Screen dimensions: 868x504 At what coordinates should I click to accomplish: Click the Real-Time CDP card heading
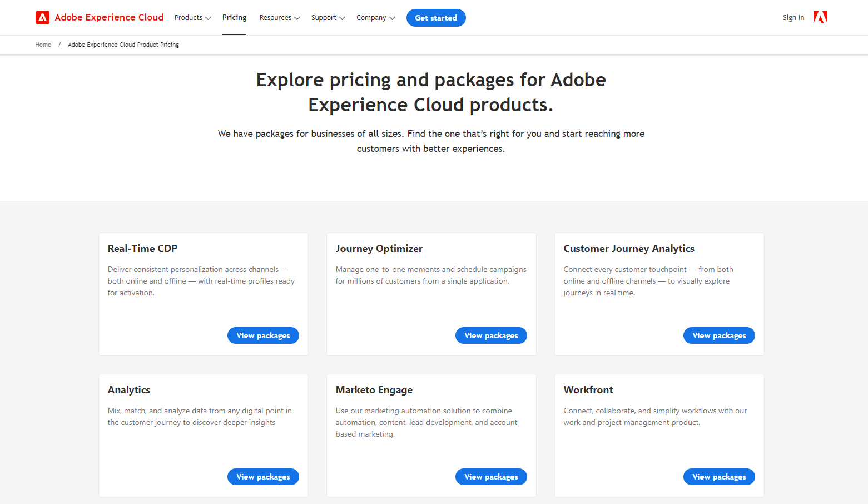[142, 249]
